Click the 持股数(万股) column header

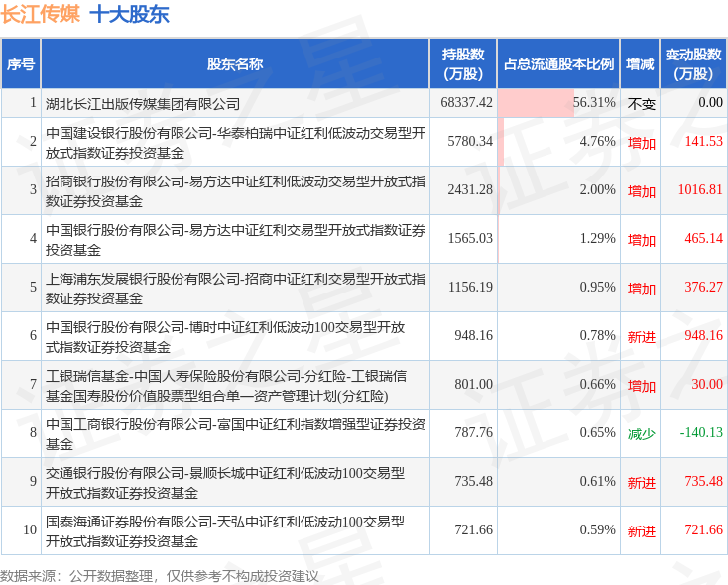click(463, 64)
